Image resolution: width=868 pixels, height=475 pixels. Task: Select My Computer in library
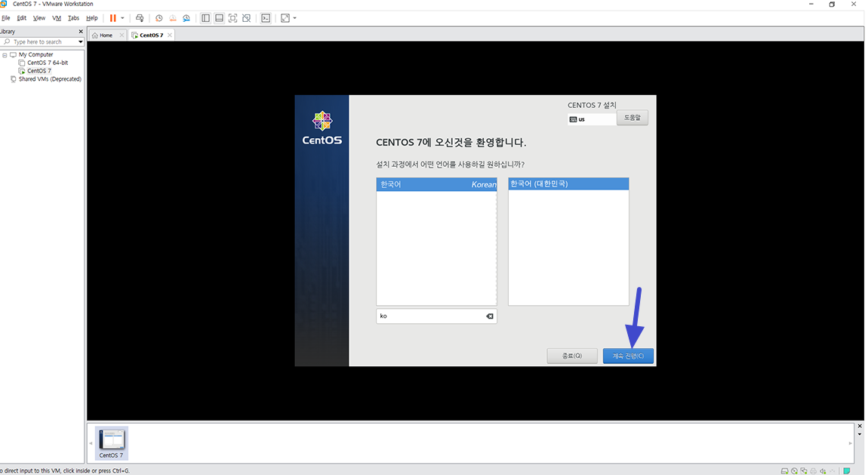pos(36,55)
